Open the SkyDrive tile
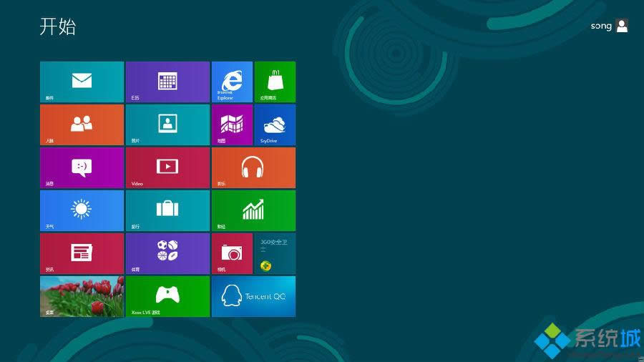The height and width of the screenshot is (362, 644). (275, 124)
